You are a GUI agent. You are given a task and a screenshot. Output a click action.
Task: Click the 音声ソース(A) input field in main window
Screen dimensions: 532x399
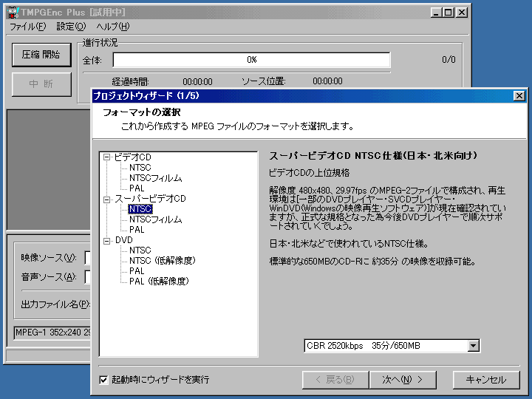click(x=87, y=277)
